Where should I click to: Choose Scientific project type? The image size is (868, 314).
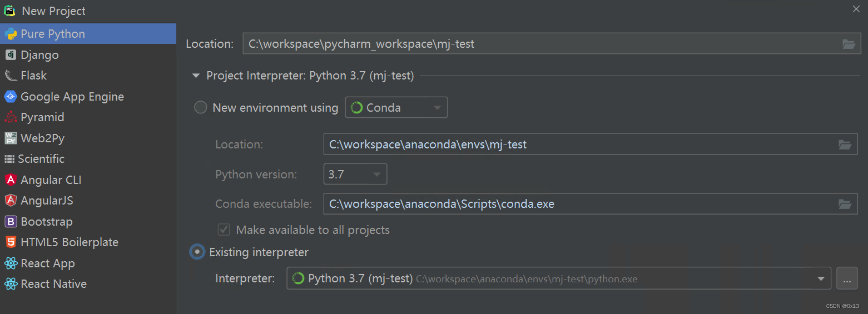tap(41, 159)
